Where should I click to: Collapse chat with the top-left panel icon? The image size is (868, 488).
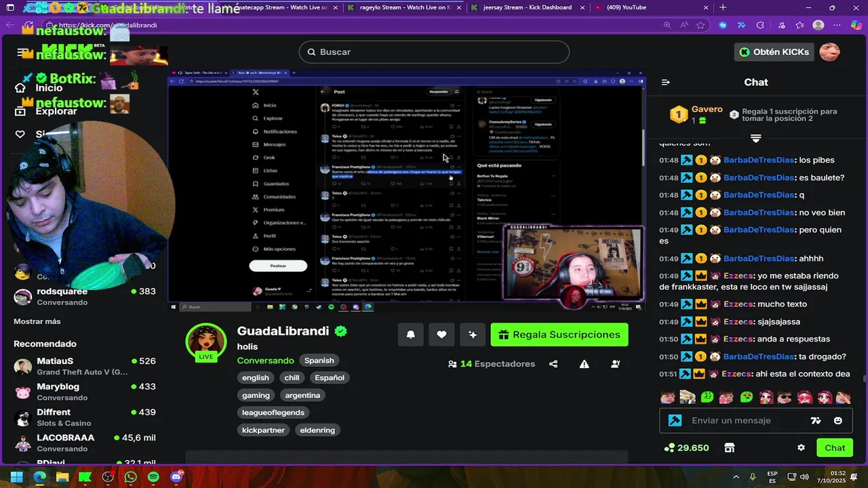(665, 82)
